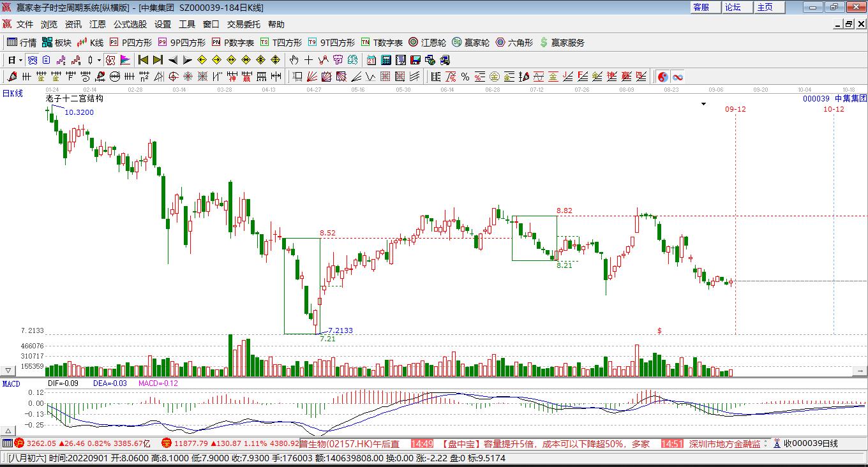Open the 赢家轮 wheel tool
This screenshot has width=868, height=467.
471,43
